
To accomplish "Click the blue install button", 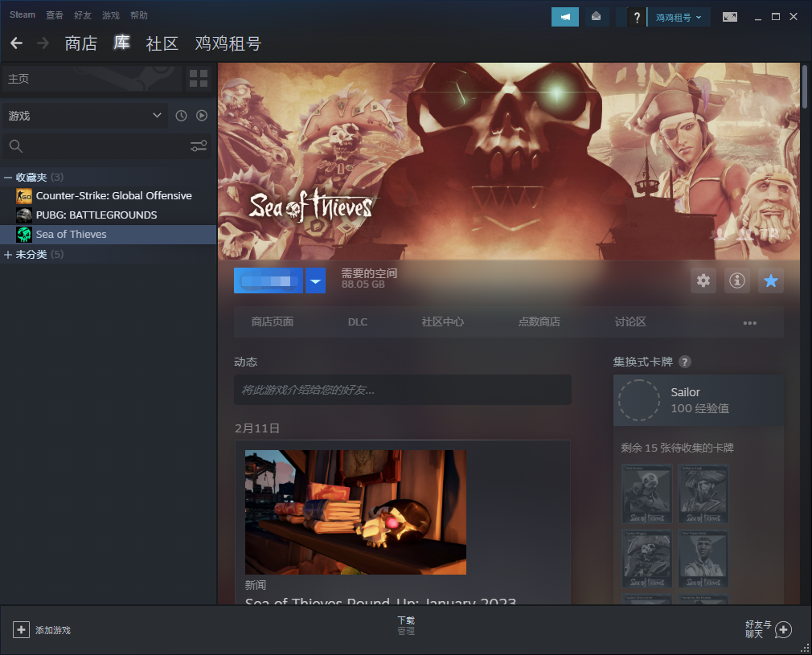I will coord(269,280).
